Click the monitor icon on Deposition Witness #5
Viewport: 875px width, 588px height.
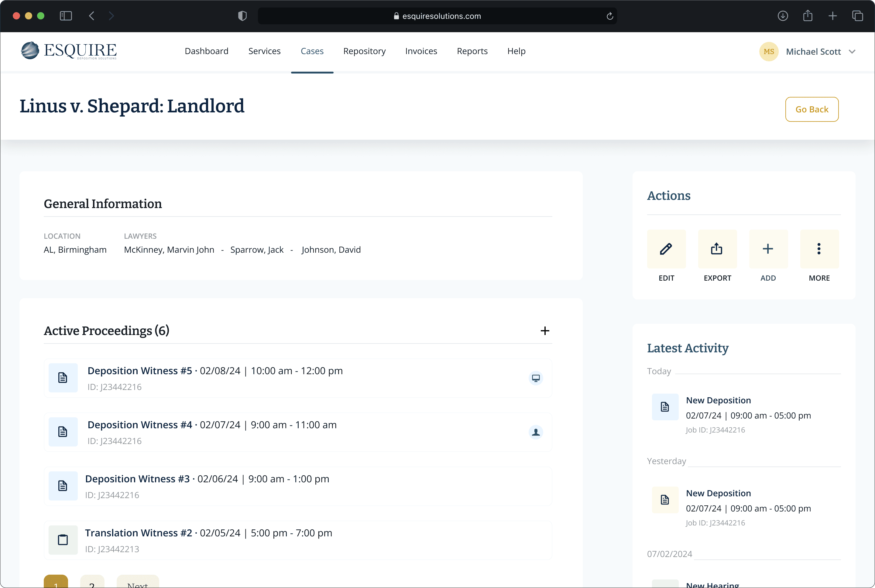[x=536, y=378]
